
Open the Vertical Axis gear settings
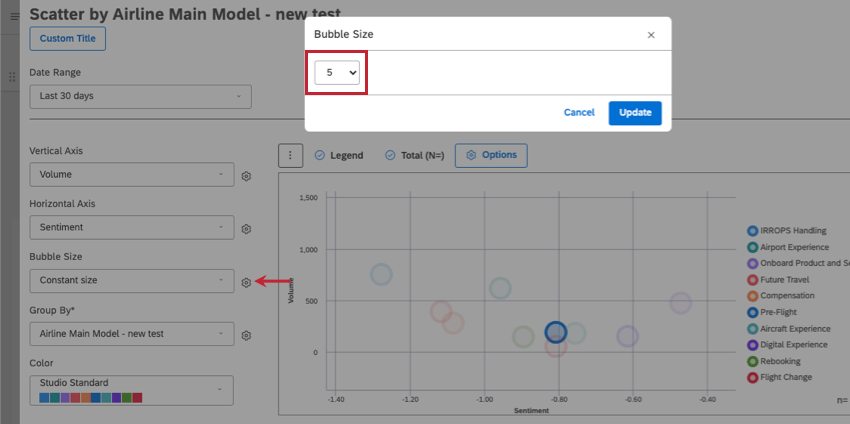[x=246, y=176]
